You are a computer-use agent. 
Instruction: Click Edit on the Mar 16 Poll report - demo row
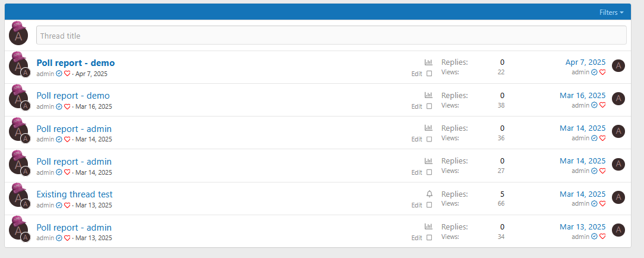point(416,106)
